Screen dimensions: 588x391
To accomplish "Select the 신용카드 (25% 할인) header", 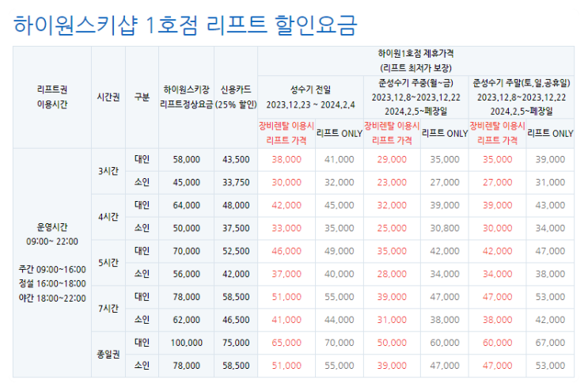I will tap(236, 97).
